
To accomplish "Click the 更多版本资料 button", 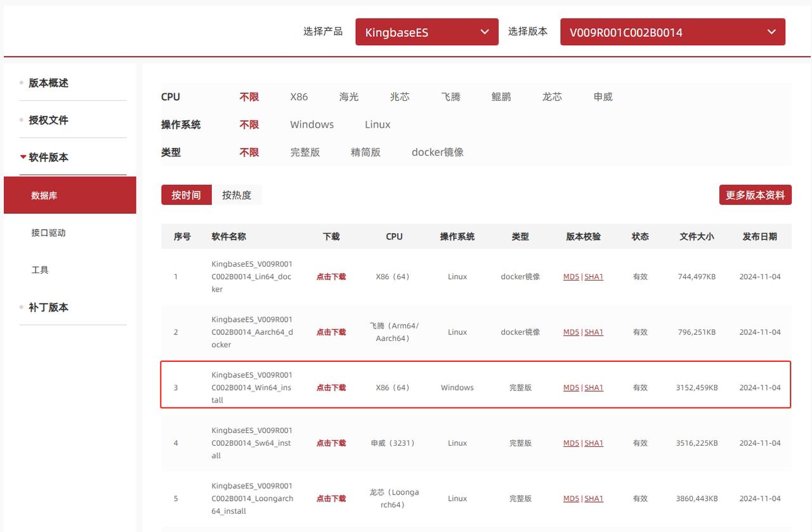I will point(755,195).
